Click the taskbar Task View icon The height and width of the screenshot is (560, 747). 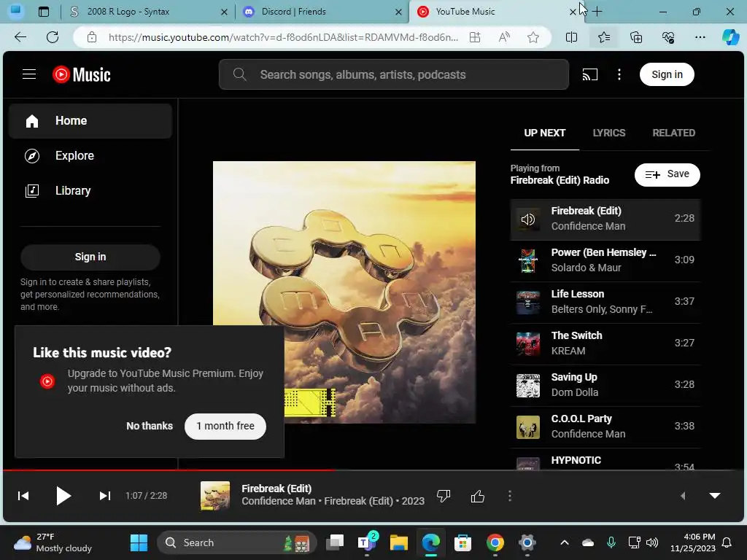334,542
